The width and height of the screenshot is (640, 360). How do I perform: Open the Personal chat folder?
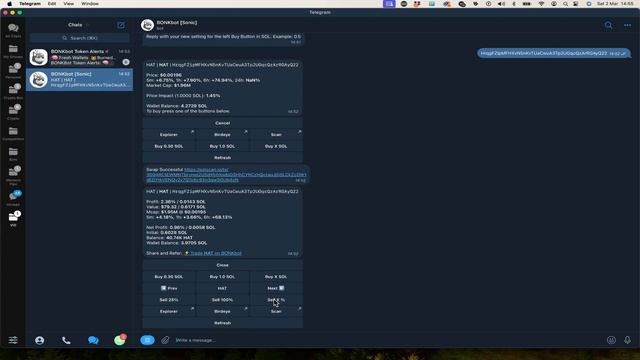13,71
